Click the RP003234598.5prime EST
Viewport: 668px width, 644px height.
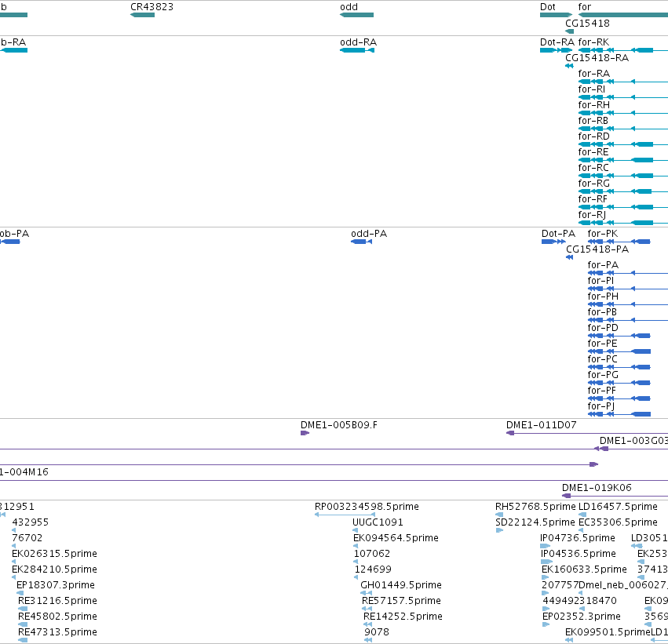click(345, 515)
